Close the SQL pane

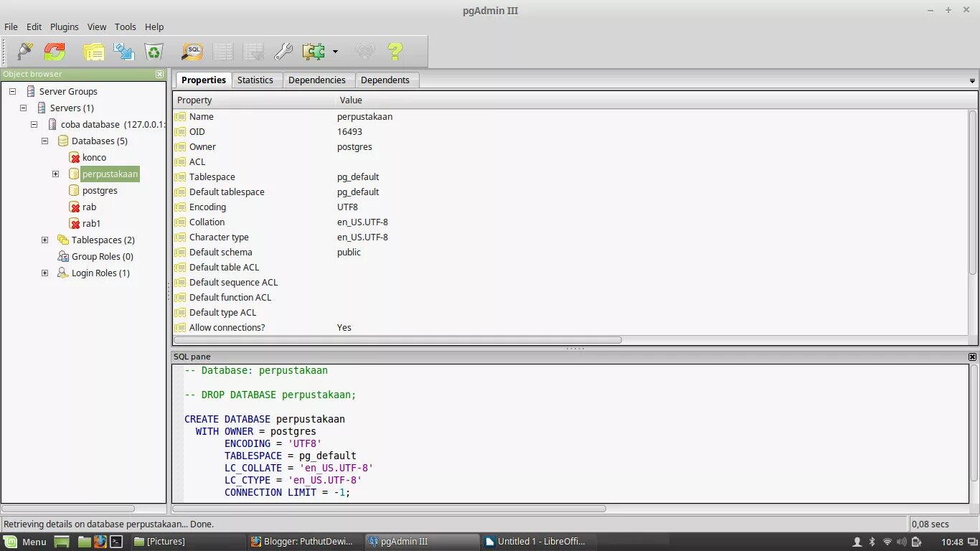tap(972, 357)
